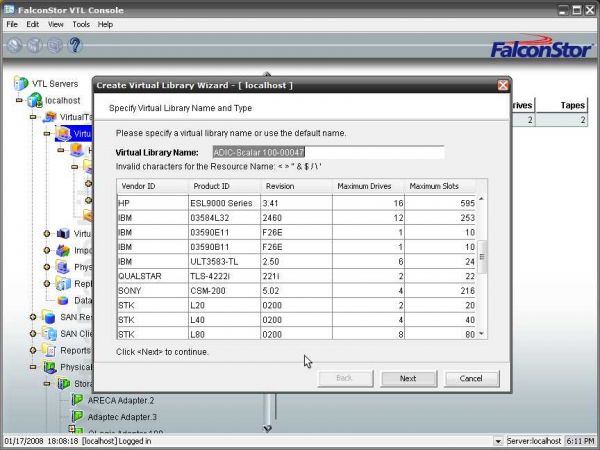Select the VTL Servers tree icon
This screenshot has height=450, width=600.
[x=21, y=83]
